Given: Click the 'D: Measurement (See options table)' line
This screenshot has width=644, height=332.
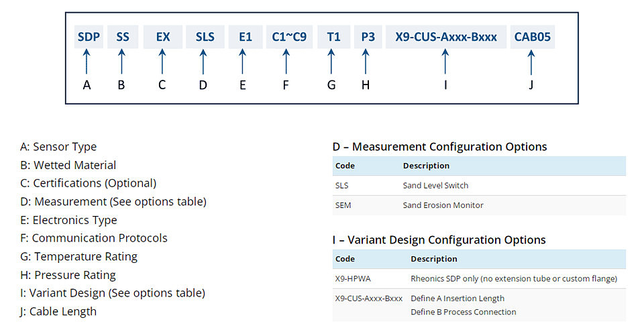Looking at the screenshot, I should [113, 202].
